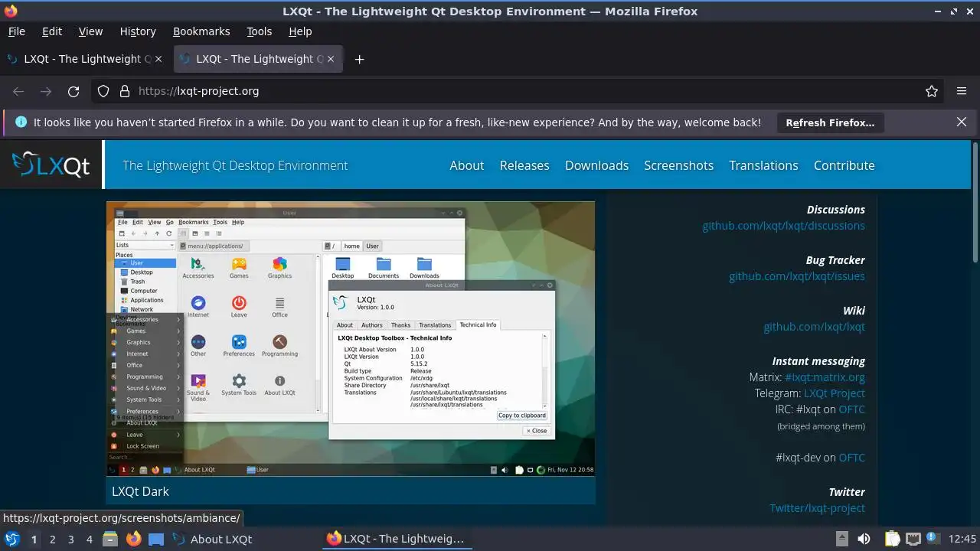
Task: Switch to virtual desktop 1
Action: (x=34, y=539)
